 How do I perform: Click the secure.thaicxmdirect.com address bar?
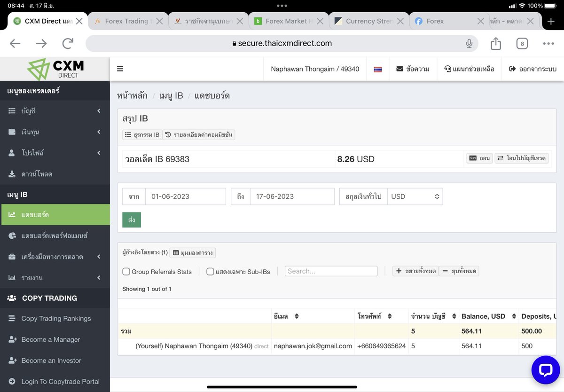click(282, 43)
